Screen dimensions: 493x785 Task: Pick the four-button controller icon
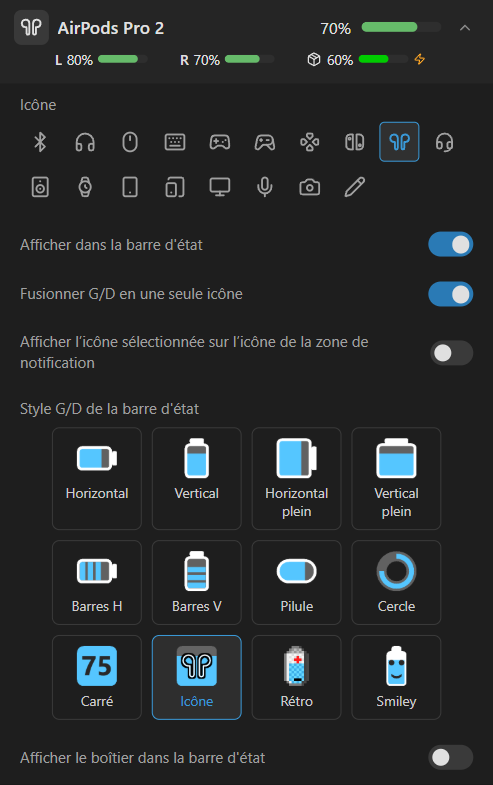[x=310, y=142]
